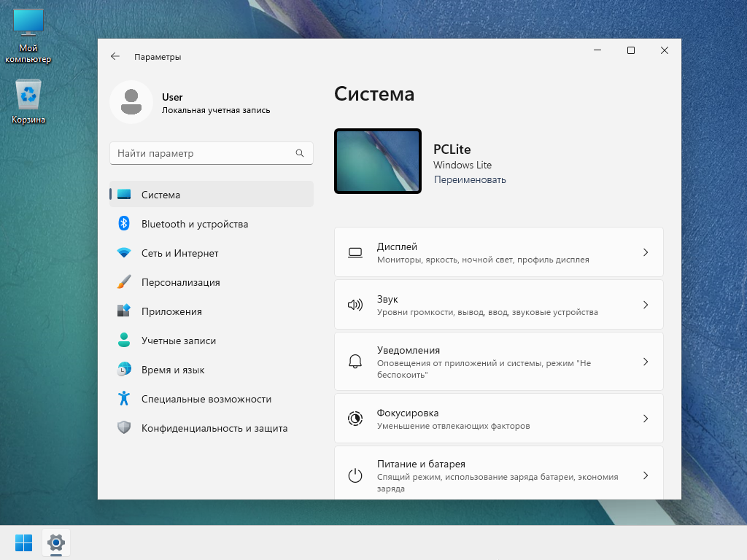Click the Bluetooth icon in the sidebar
This screenshot has height=560, width=747.
point(124,224)
